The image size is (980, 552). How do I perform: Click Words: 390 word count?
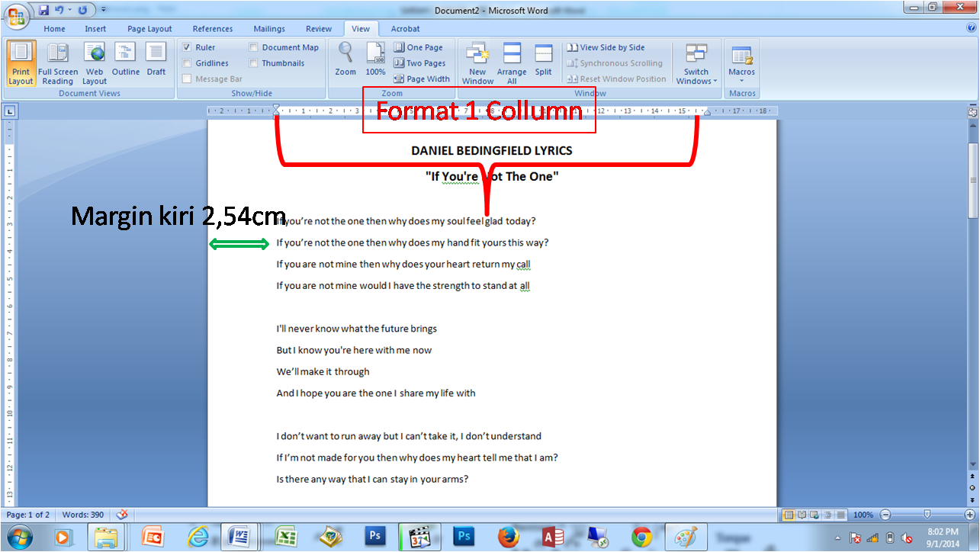click(82, 515)
